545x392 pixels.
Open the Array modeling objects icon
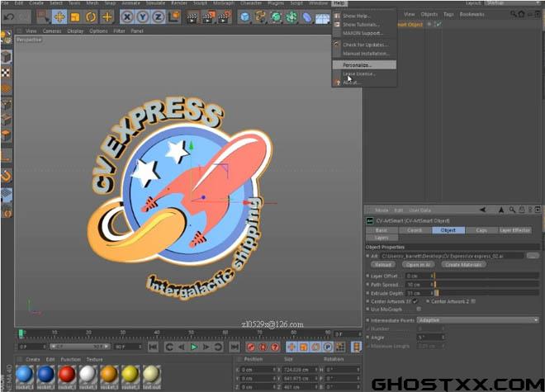click(x=291, y=17)
